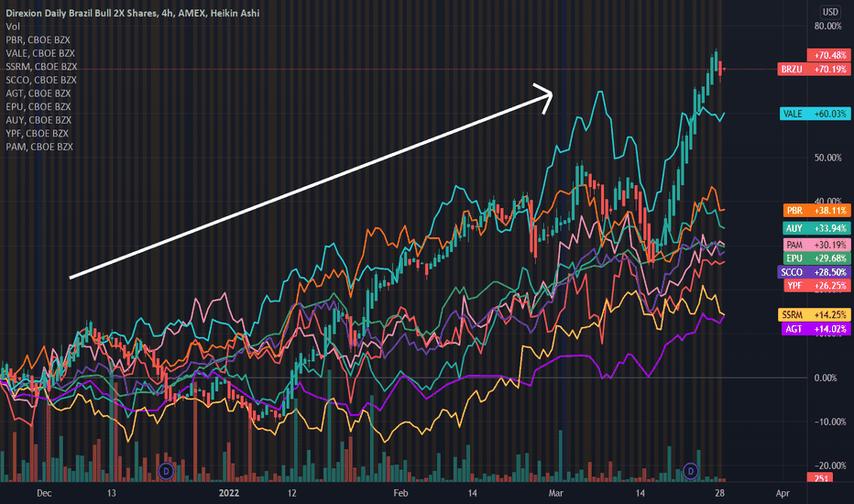
Task: Select the YPF +26.25% label
Action: coord(817,286)
